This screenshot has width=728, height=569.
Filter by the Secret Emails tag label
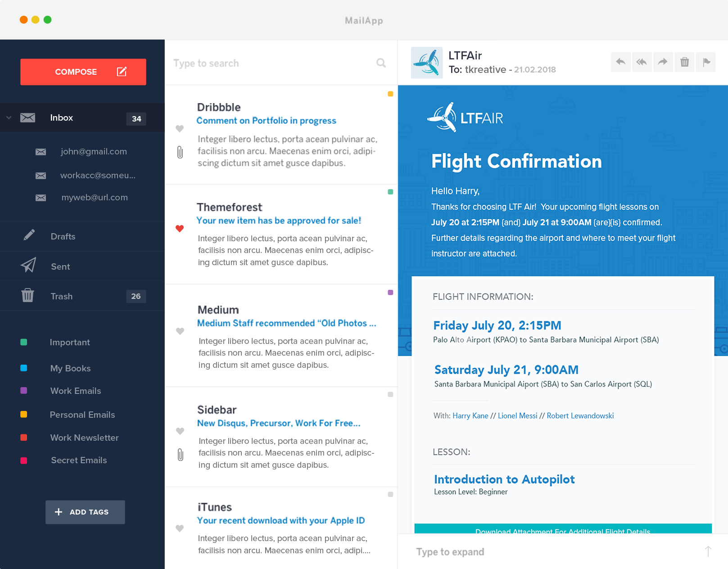[79, 461]
